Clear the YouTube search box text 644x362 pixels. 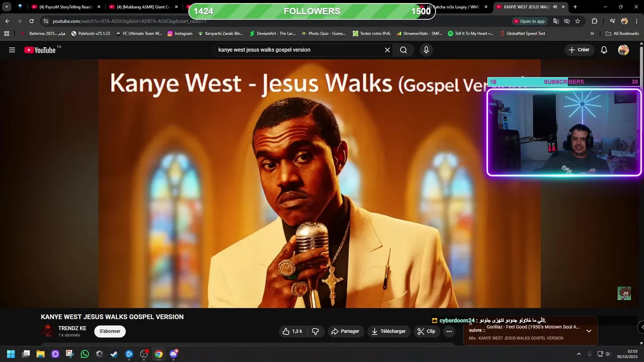click(387, 50)
